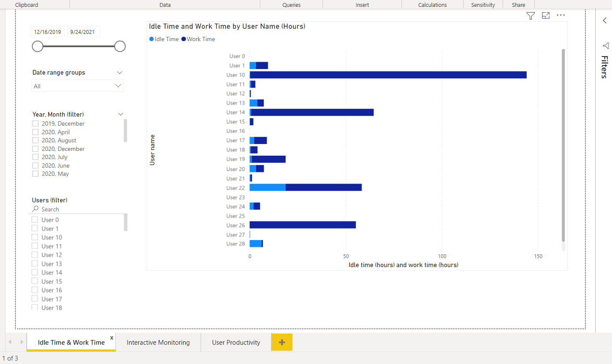Click the Filters pane bookmark icon
Viewport: 612px width, 364px height.
(x=605, y=46)
